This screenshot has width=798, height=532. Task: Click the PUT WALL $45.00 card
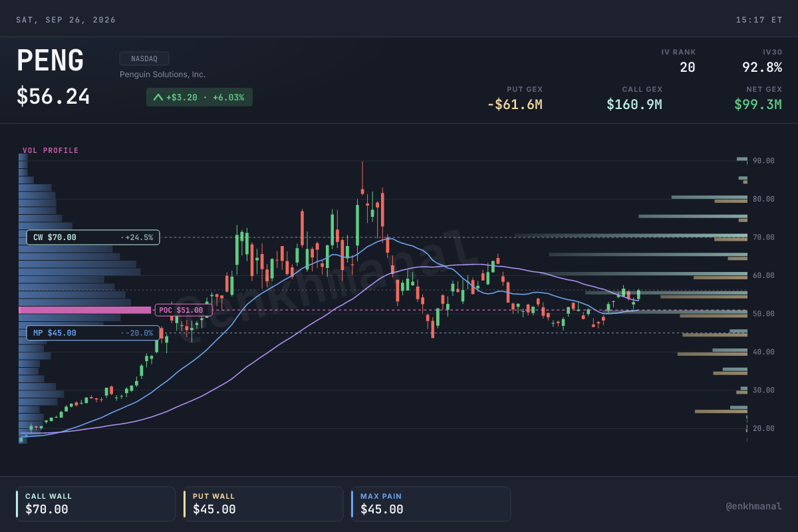pos(263,504)
